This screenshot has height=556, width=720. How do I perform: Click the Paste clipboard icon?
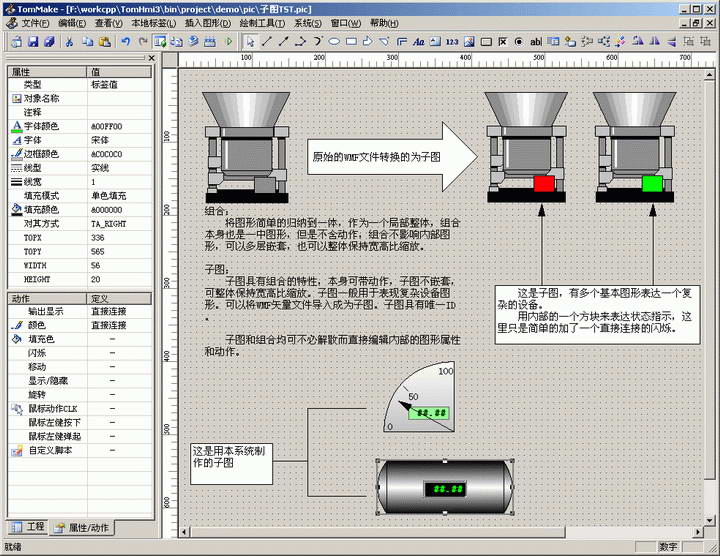pos(105,42)
